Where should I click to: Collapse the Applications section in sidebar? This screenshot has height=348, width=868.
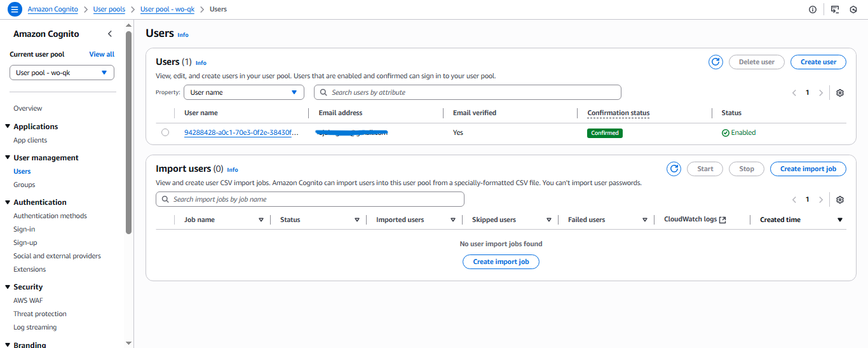click(x=8, y=127)
